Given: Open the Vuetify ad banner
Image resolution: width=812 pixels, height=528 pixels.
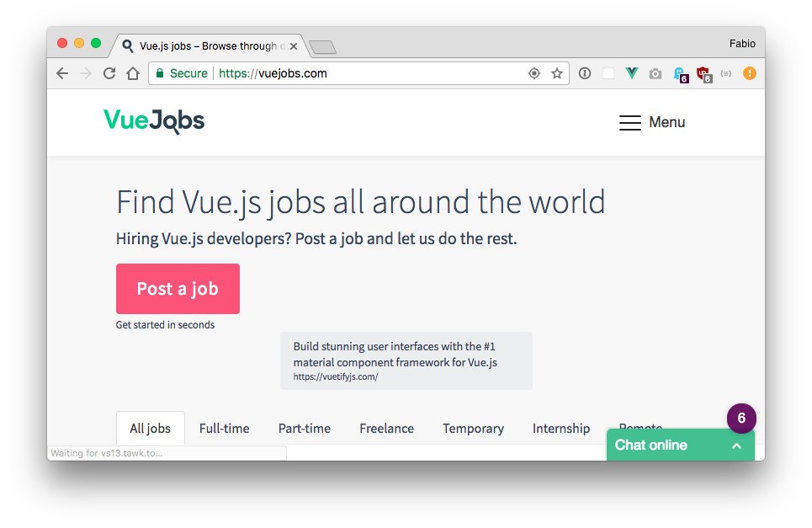Looking at the screenshot, I should click(x=406, y=360).
